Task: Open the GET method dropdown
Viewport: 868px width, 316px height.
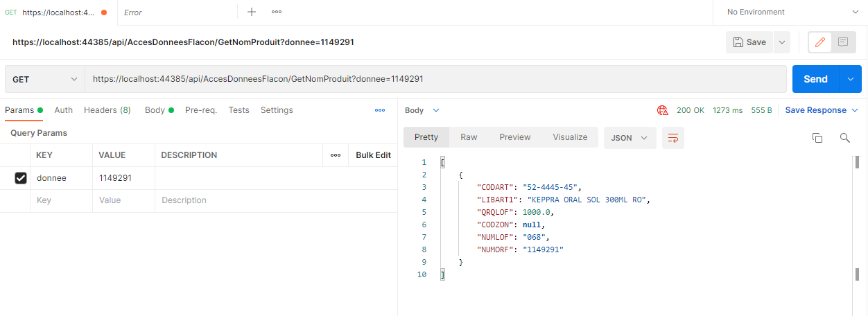Action: click(x=45, y=79)
